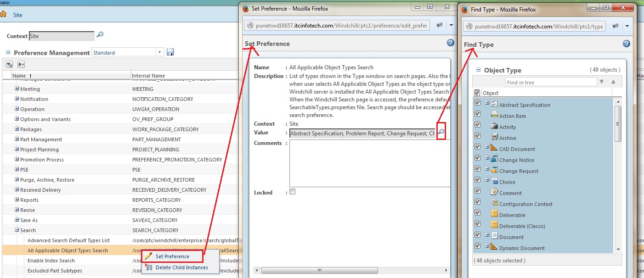The height and width of the screenshot is (278, 644).
Task: Click the Change Notice type icon
Action: click(494, 159)
